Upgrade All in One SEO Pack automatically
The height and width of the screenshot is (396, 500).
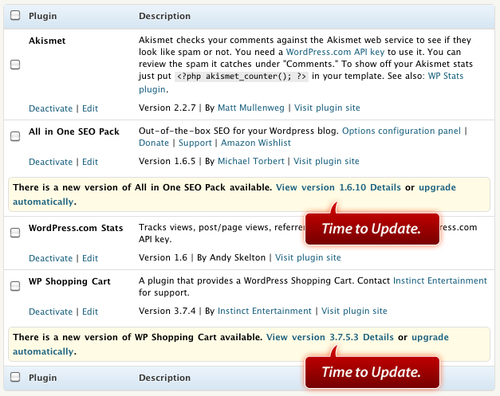437,187
